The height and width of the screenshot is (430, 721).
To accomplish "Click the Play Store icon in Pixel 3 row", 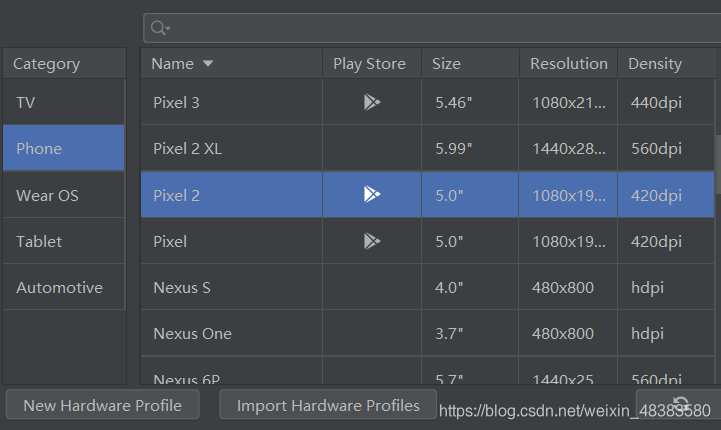I will point(372,102).
